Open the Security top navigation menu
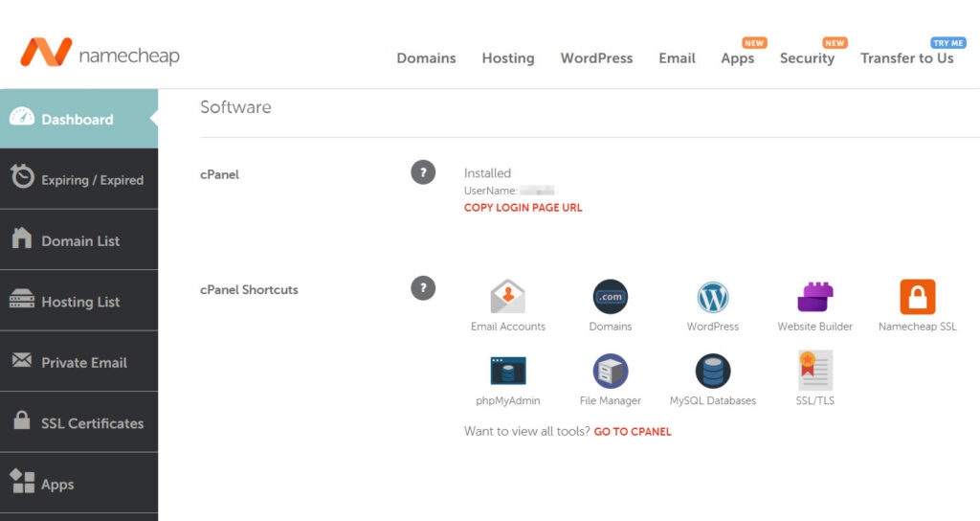The width and height of the screenshot is (980, 521). click(807, 58)
